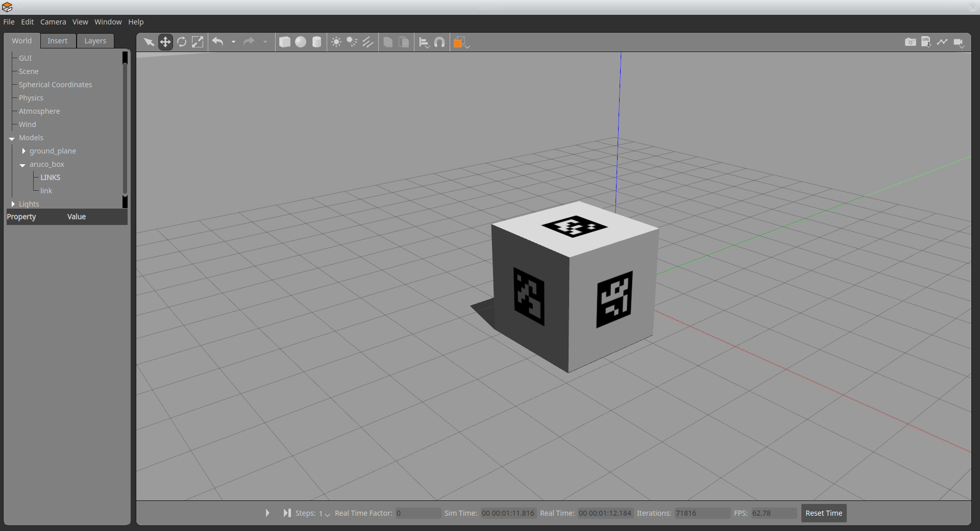Image resolution: width=980 pixels, height=531 pixels.
Task: Collapse the aruco_box tree node
Action: pyautogui.click(x=22, y=165)
